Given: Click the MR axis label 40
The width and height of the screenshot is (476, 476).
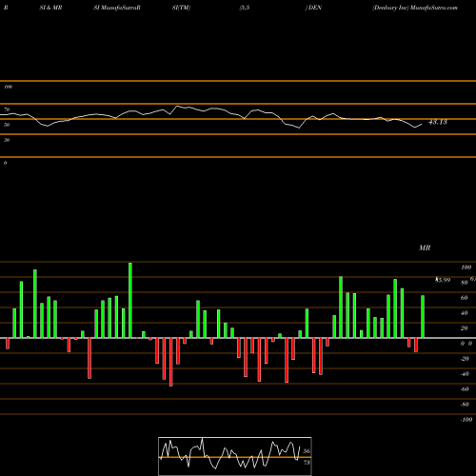Looking at the screenshot, I should pyautogui.click(x=465, y=313).
